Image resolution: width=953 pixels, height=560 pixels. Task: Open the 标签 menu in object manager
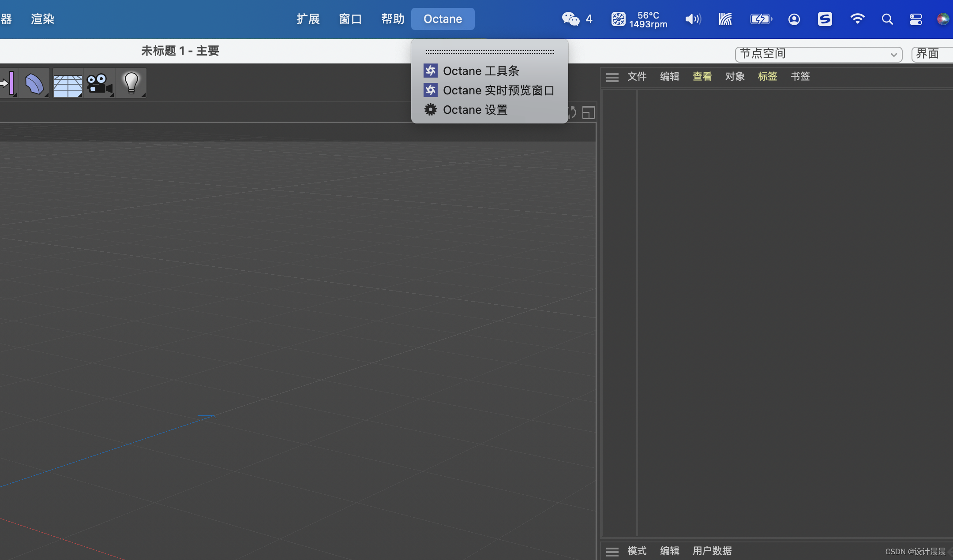pyautogui.click(x=767, y=76)
